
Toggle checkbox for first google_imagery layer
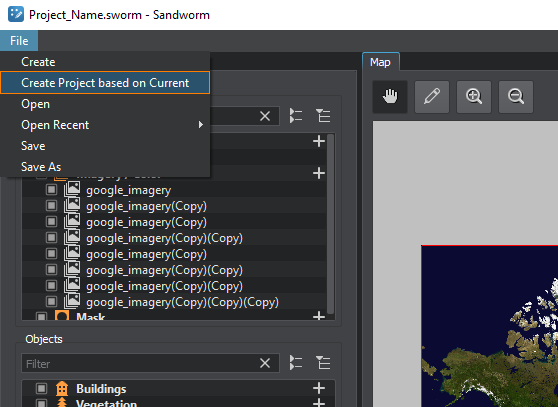pos(52,190)
